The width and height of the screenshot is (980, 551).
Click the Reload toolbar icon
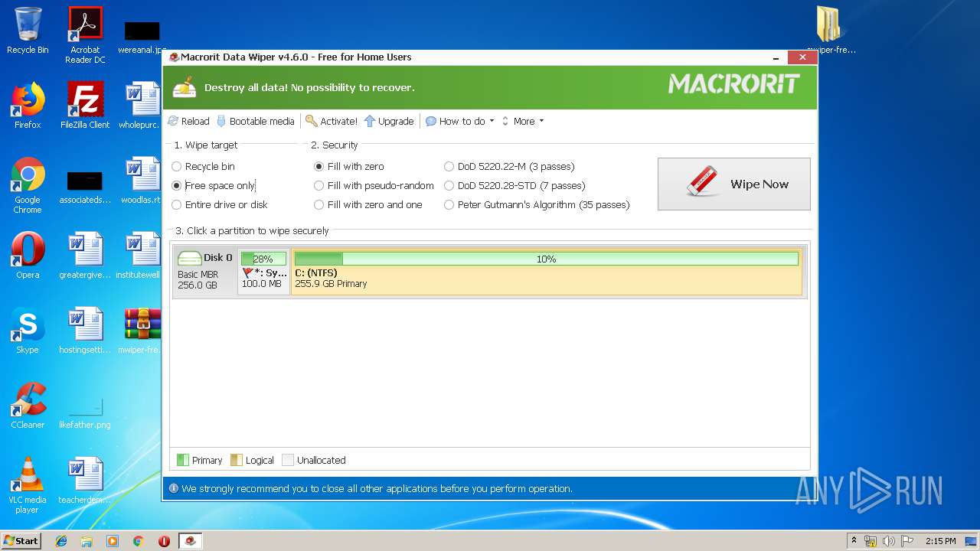[173, 121]
